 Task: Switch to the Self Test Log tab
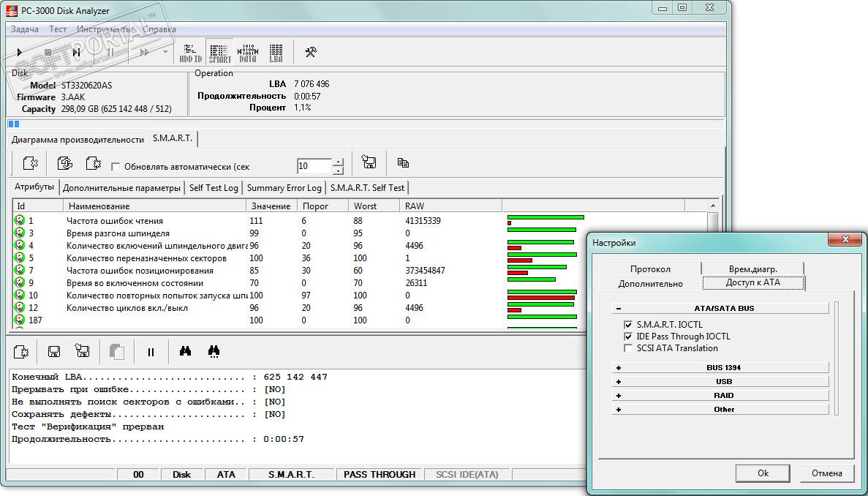click(x=214, y=188)
